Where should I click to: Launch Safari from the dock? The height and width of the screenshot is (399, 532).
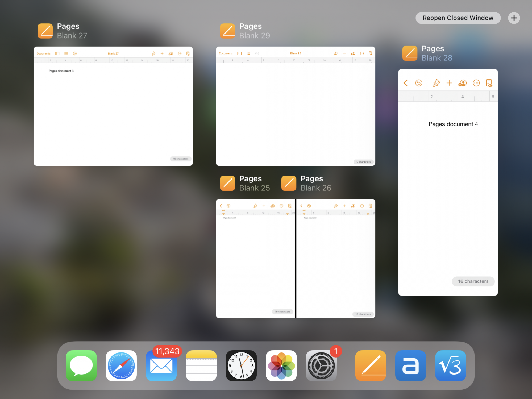tap(121, 365)
